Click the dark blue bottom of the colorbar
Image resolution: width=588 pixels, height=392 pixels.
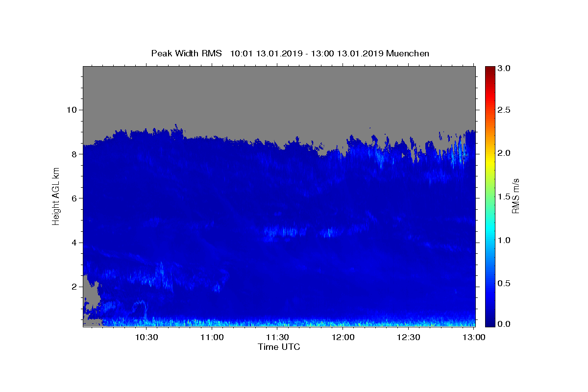(x=490, y=322)
